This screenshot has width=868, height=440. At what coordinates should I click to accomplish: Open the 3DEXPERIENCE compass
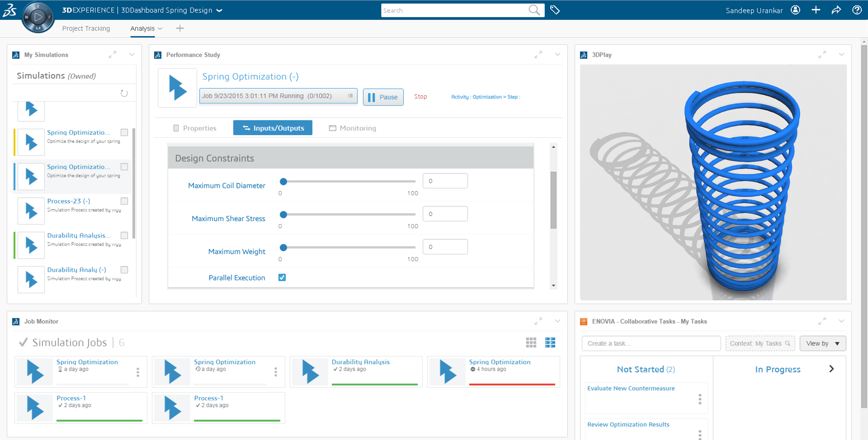tap(38, 17)
